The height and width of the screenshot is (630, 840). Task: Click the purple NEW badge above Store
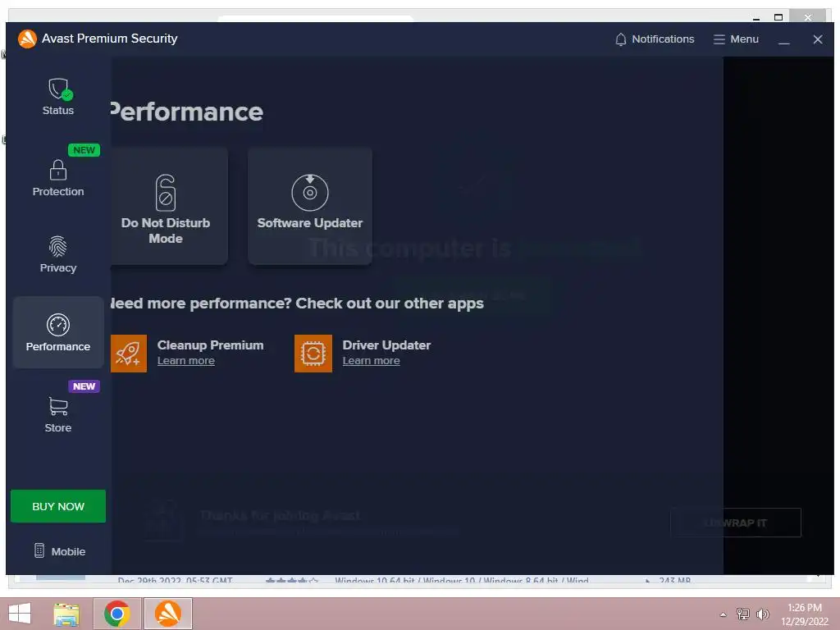point(84,386)
